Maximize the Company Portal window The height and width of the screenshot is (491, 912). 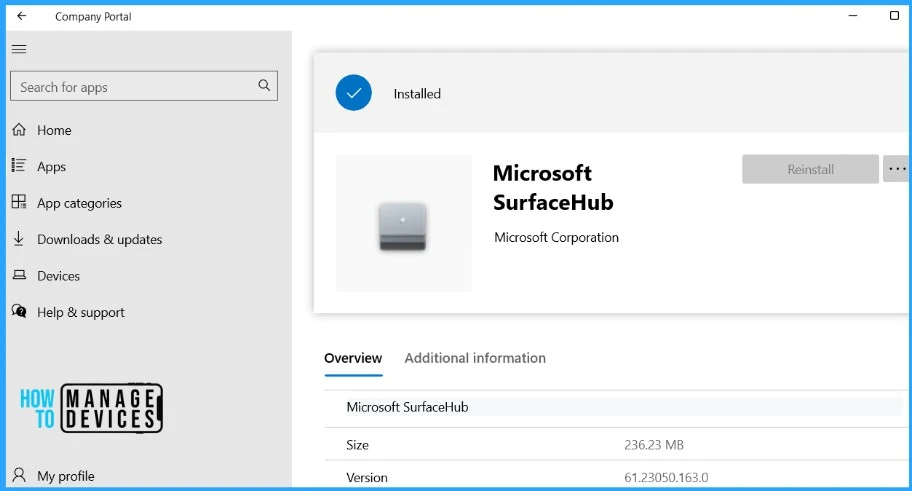point(895,16)
